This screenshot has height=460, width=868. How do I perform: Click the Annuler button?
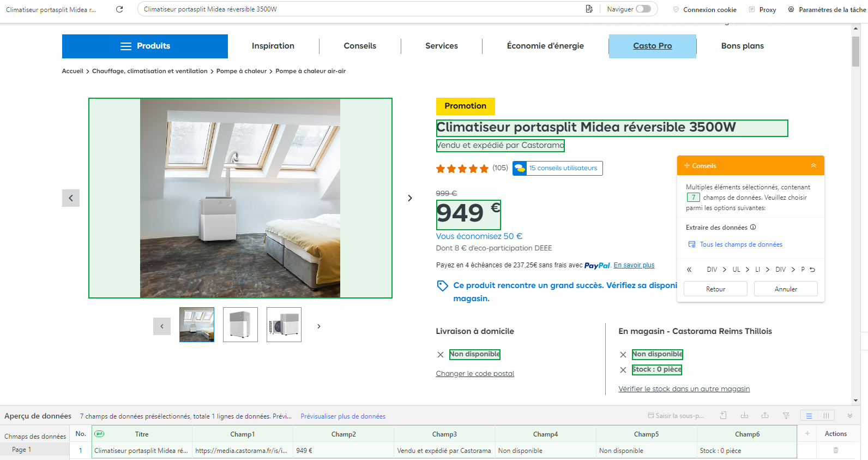pos(786,289)
